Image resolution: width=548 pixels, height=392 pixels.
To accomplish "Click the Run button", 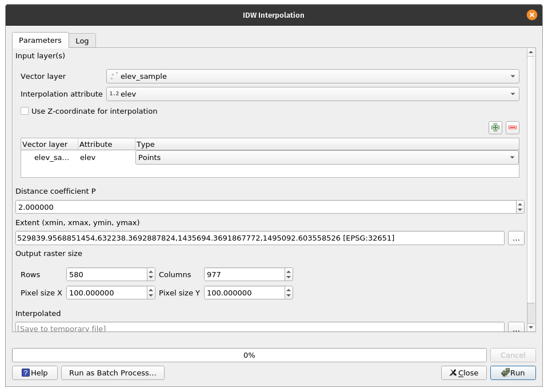I will click(x=513, y=373).
